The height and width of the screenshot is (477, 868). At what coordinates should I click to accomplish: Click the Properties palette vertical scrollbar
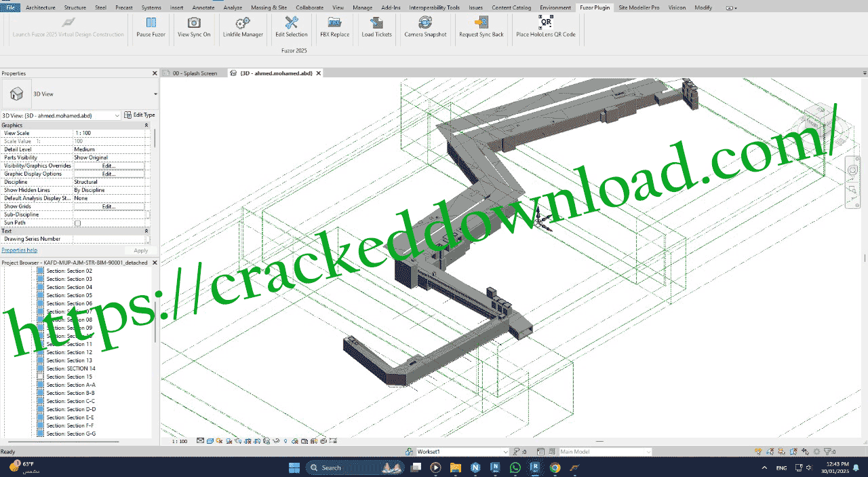155,139
